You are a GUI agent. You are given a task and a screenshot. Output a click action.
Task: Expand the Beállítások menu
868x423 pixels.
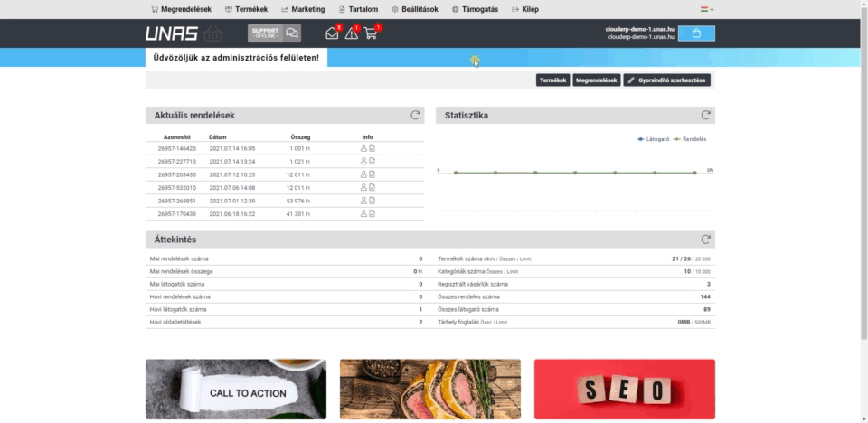(415, 9)
